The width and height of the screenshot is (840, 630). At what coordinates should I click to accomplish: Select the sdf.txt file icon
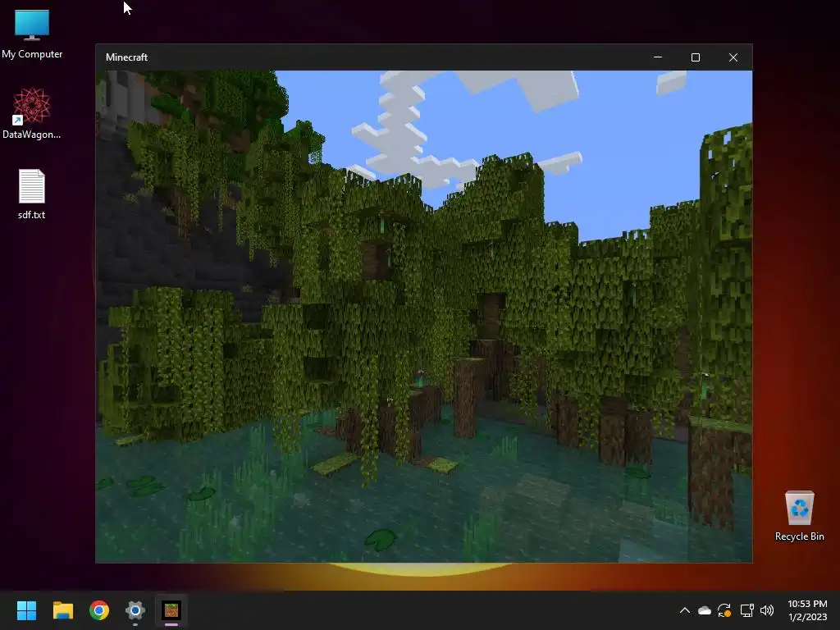32,194
